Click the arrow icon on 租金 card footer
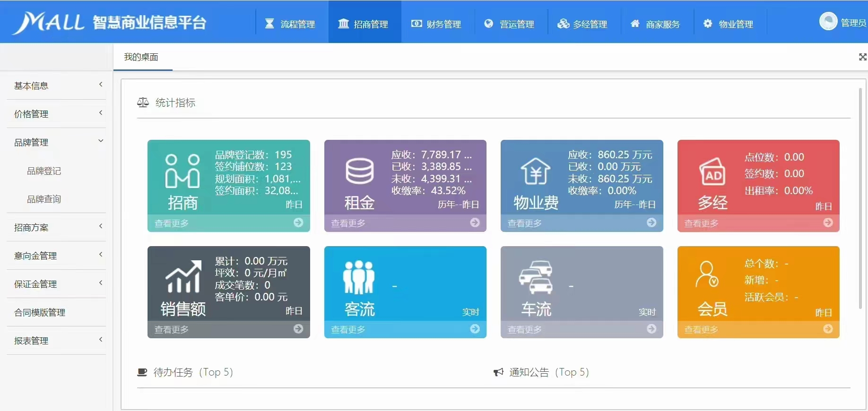This screenshot has width=868, height=411. pos(475,223)
